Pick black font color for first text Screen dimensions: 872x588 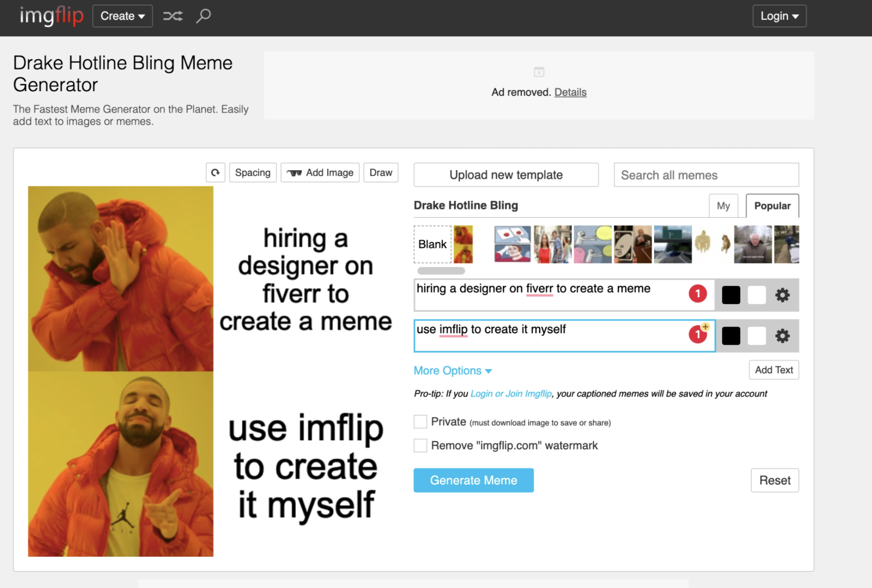pyautogui.click(x=731, y=295)
